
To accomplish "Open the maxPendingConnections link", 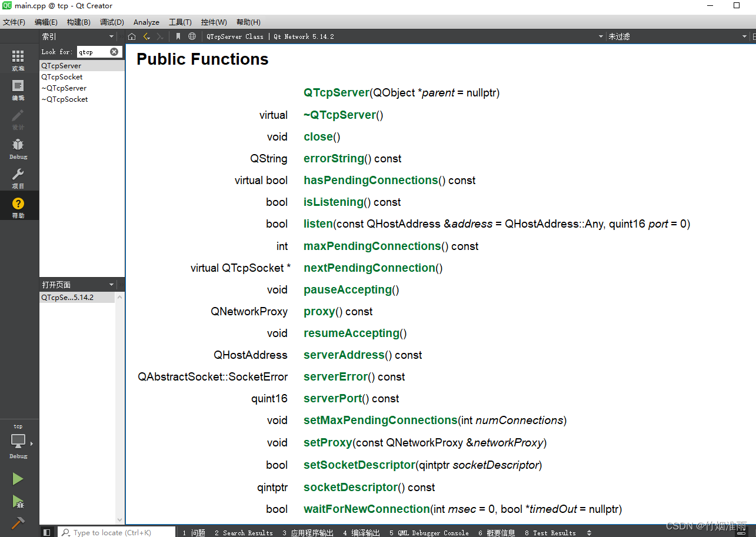I will [372, 246].
